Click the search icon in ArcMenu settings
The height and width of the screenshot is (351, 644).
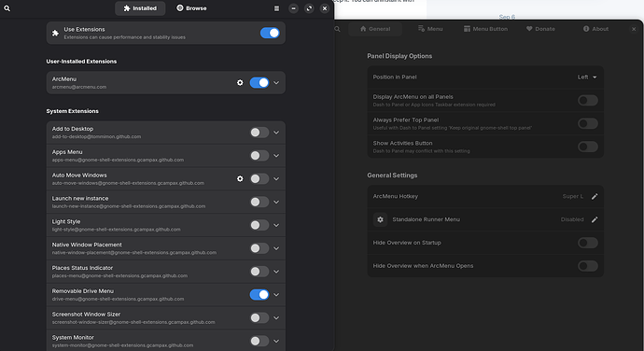[337, 29]
